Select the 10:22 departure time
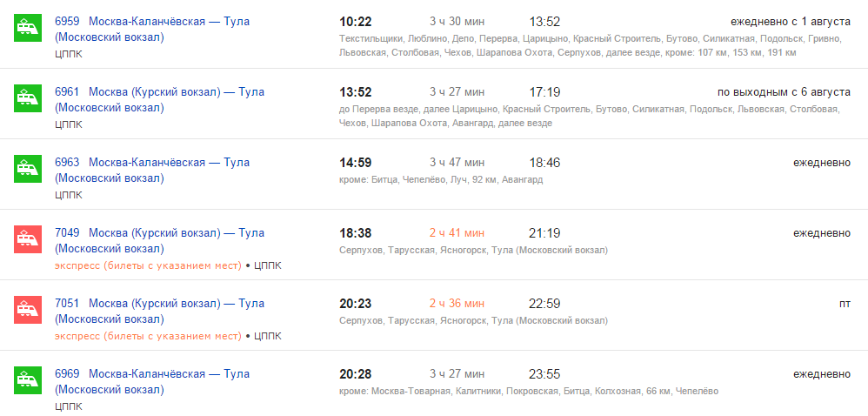 [x=356, y=22]
